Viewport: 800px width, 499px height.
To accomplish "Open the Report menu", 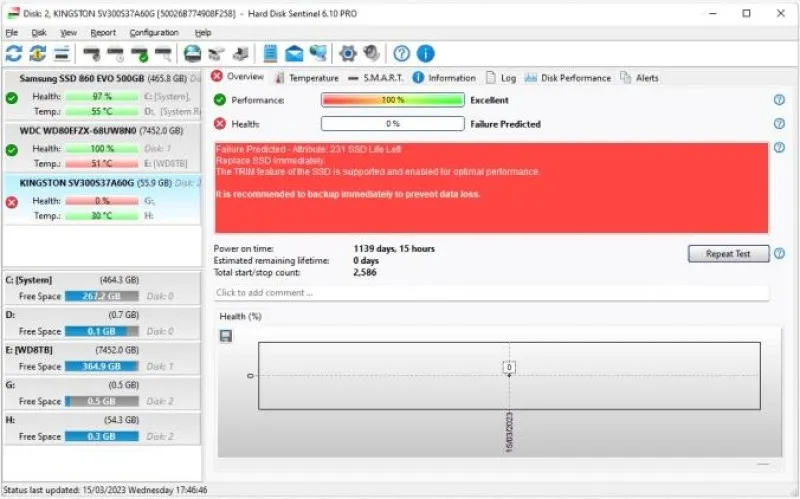I will click(x=102, y=33).
